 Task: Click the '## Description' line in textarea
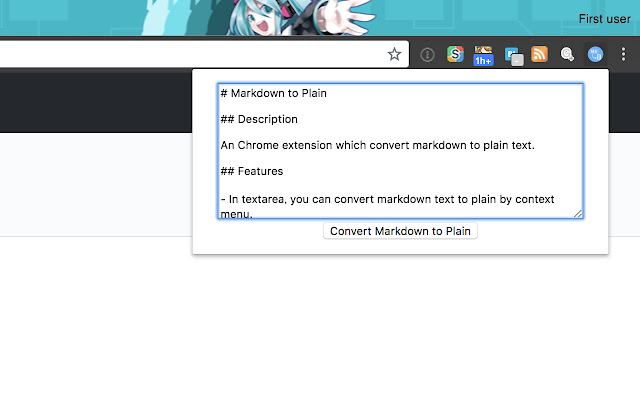coord(259,119)
